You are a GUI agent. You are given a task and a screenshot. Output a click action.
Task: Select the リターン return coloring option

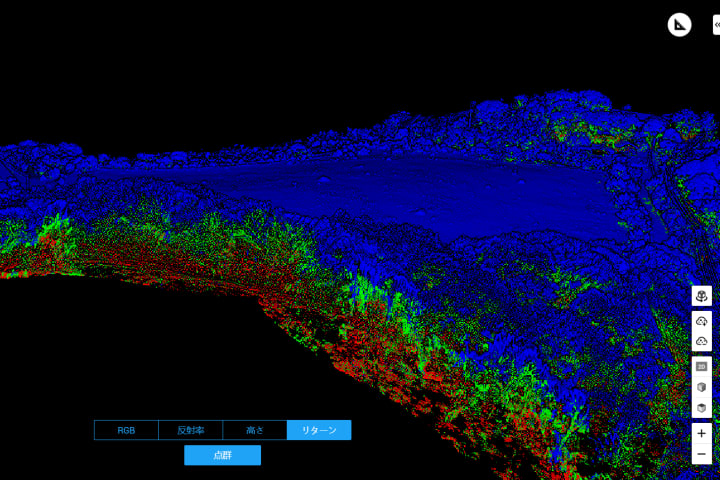point(319,430)
